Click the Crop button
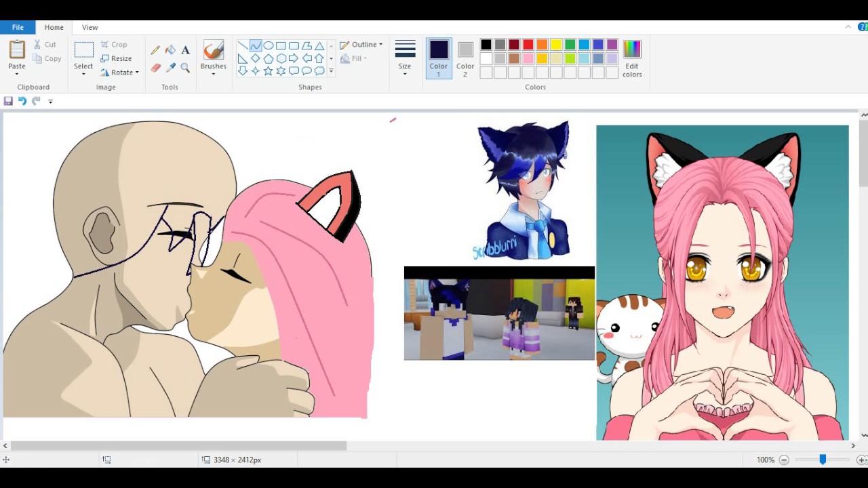Screen dimensions: 868x488 point(114,45)
